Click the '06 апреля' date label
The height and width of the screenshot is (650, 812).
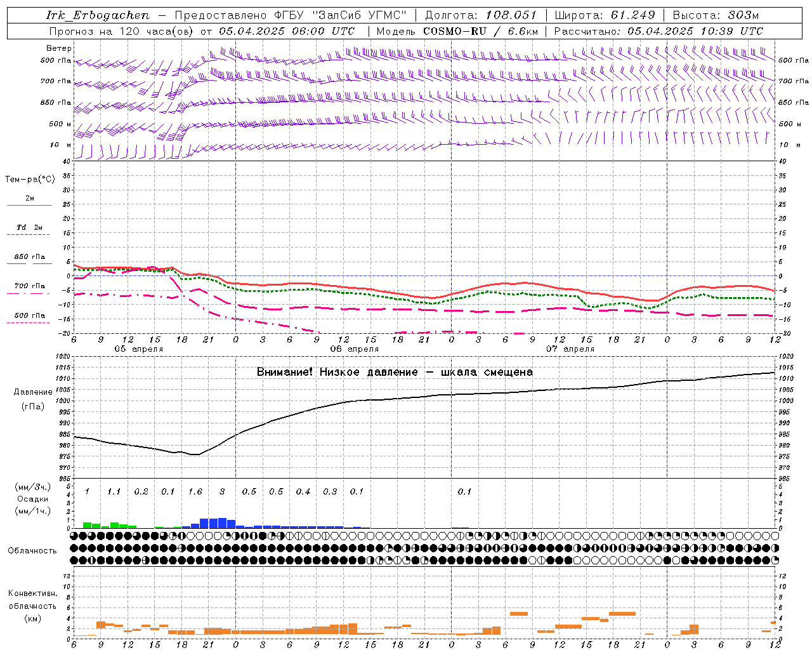pos(354,349)
